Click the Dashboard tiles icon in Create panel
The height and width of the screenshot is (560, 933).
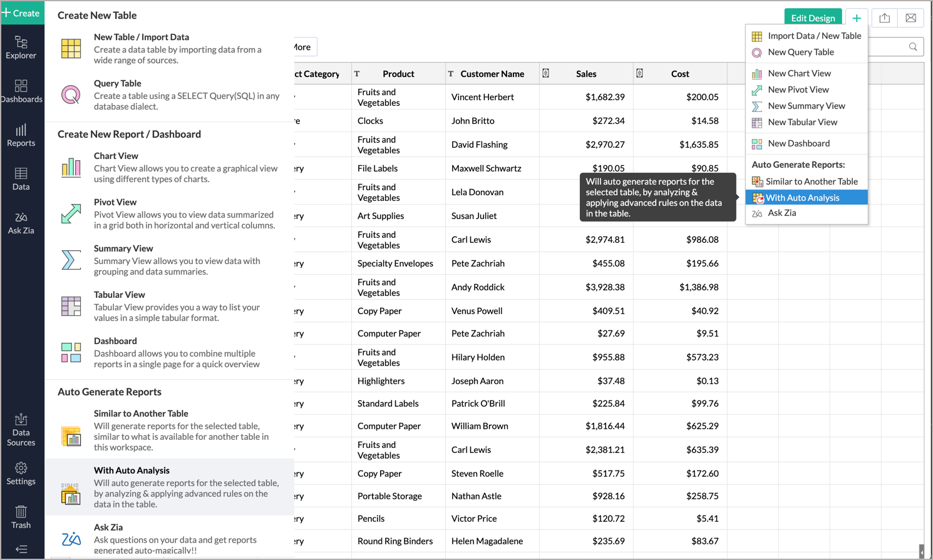tap(71, 352)
